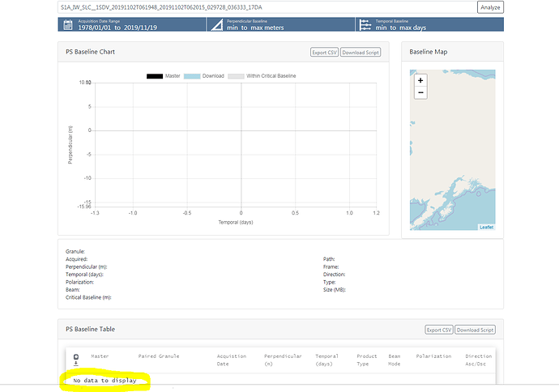Screen dimensions: 559x392
Task: Click the PS Baseline chart plot area
Action: (x=236, y=145)
